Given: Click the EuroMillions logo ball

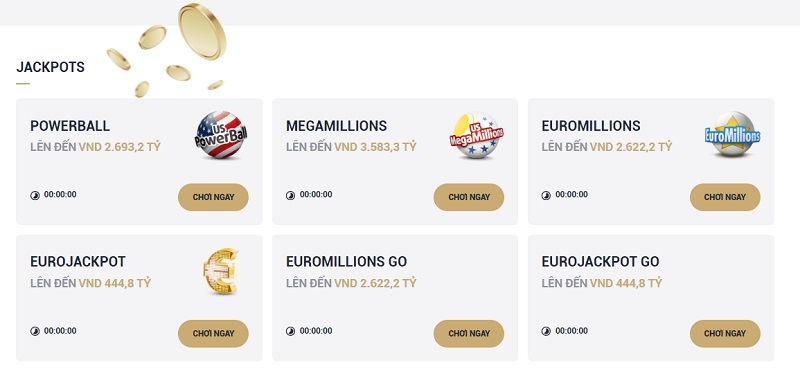Looking at the screenshot, I should pos(733,134).
